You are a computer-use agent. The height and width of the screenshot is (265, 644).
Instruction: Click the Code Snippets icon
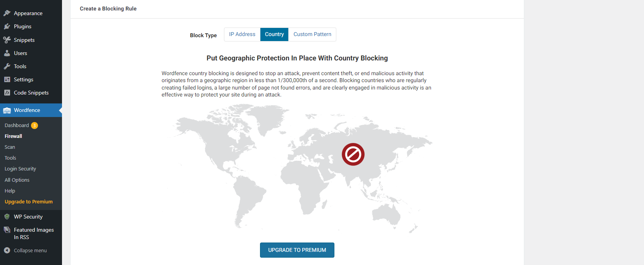coord(7,93)
